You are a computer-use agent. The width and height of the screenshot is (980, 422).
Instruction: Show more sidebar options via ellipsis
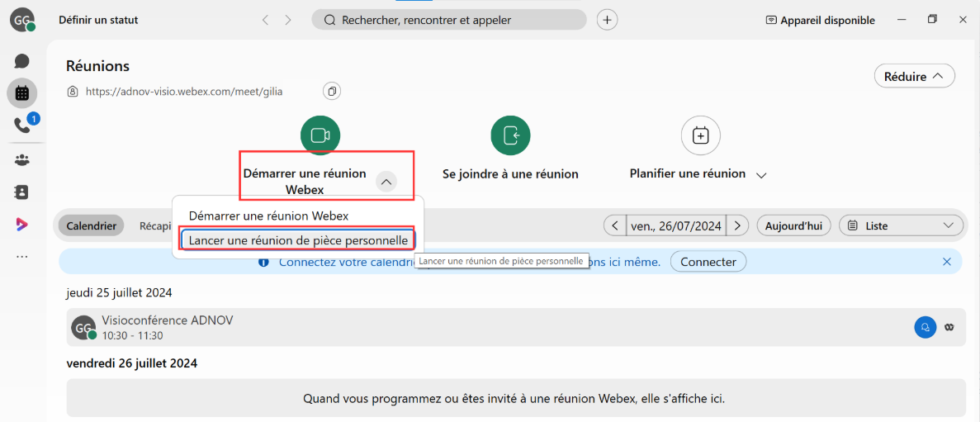coord(21,257)
